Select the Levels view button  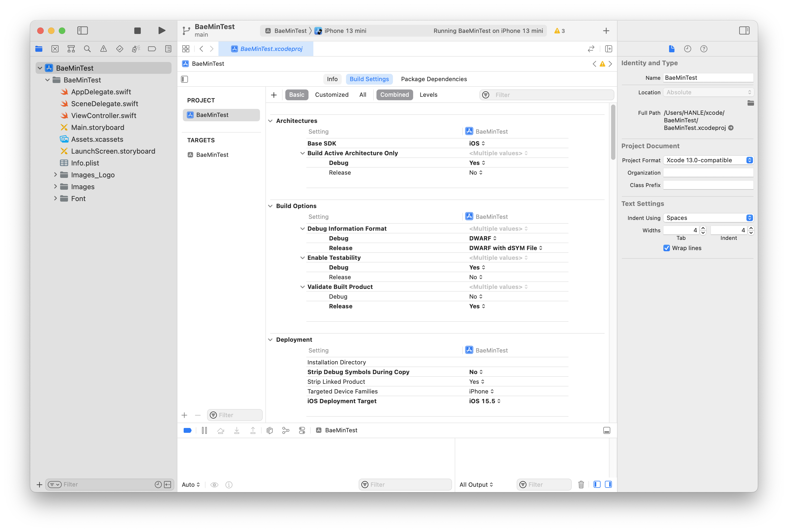click(x=428, y=95)
